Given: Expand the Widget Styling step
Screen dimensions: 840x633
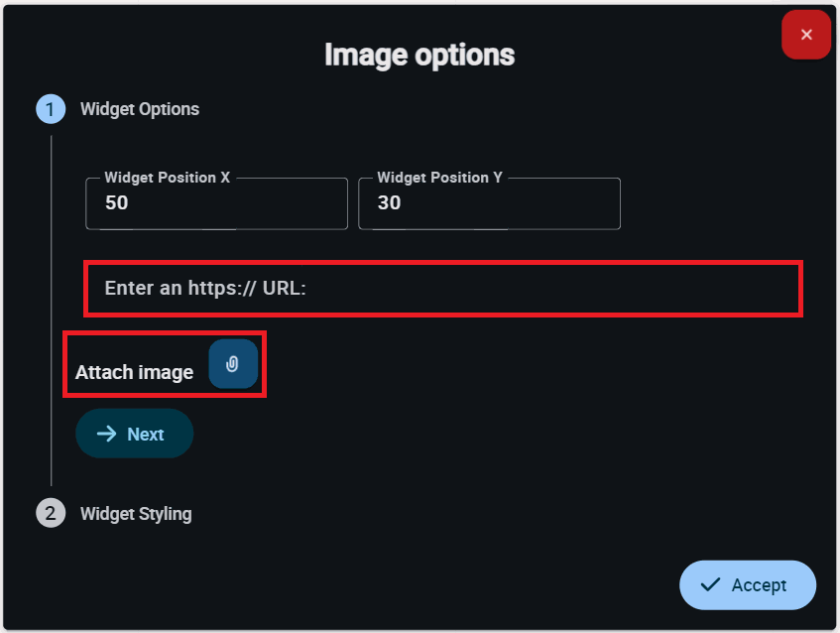Looking at the screenshot, I should coord(136,514).
